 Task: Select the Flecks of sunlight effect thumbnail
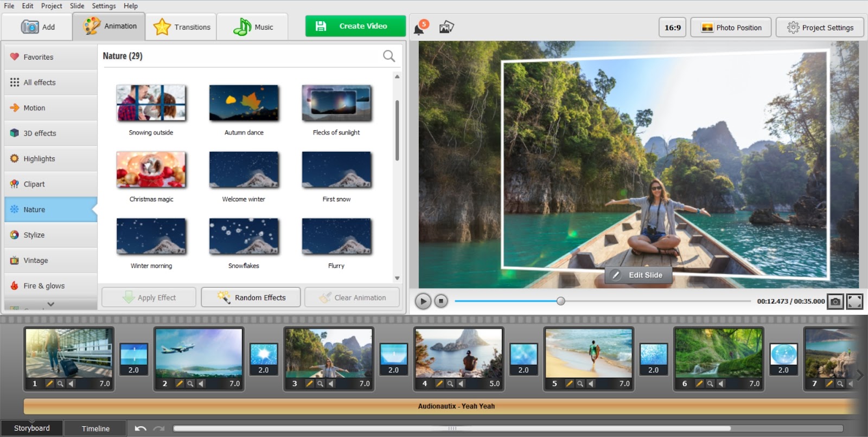tap(336, 103)
